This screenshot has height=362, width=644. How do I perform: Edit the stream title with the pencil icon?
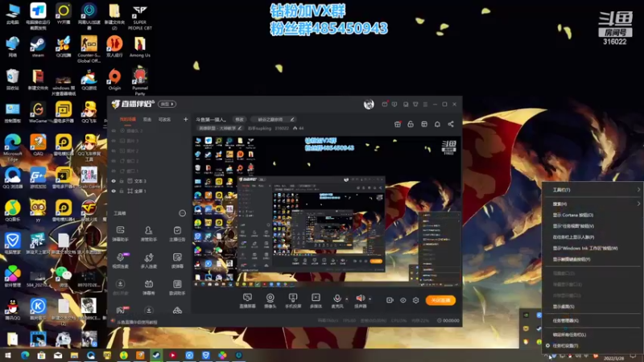(x=292, y=119)
